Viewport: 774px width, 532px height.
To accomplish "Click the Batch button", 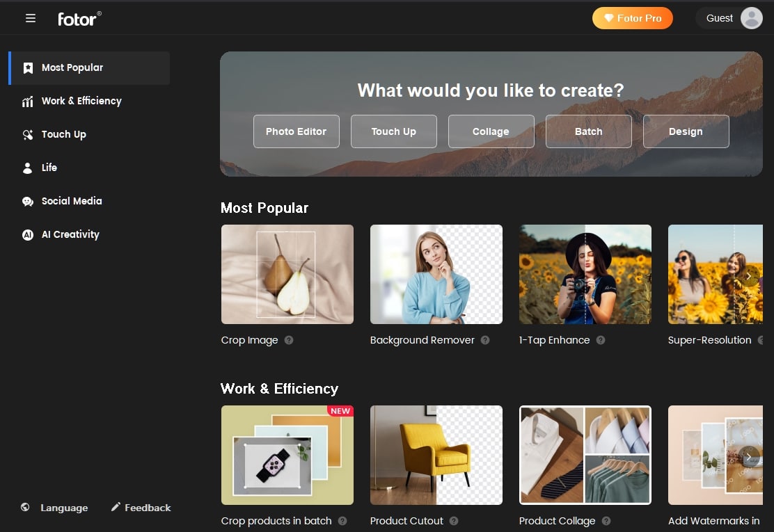I will [588, 131].
